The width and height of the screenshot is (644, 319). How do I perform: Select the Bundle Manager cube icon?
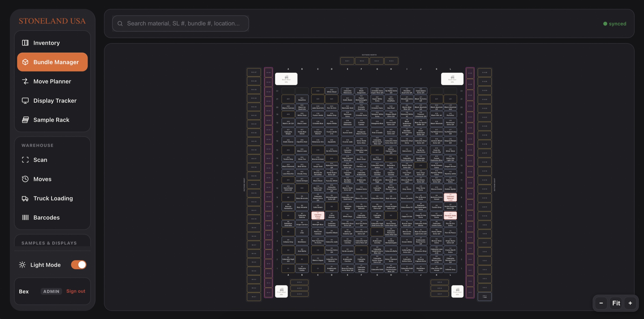pos(25,62)
